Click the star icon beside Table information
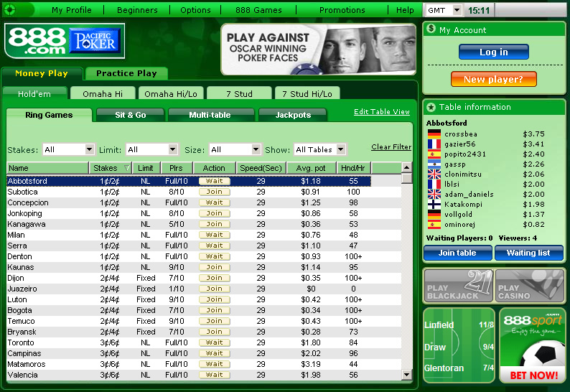This screenshot has width=570, height=392. click(x=431, y=107)
